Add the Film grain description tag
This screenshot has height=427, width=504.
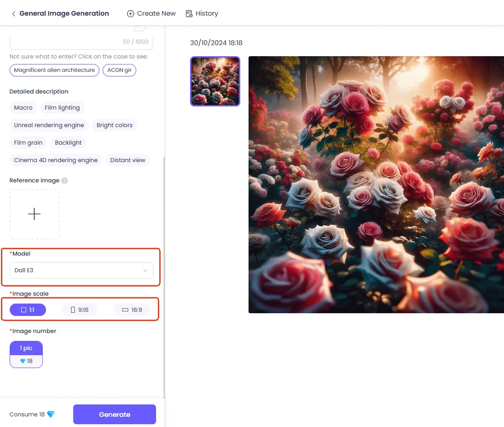28,142
